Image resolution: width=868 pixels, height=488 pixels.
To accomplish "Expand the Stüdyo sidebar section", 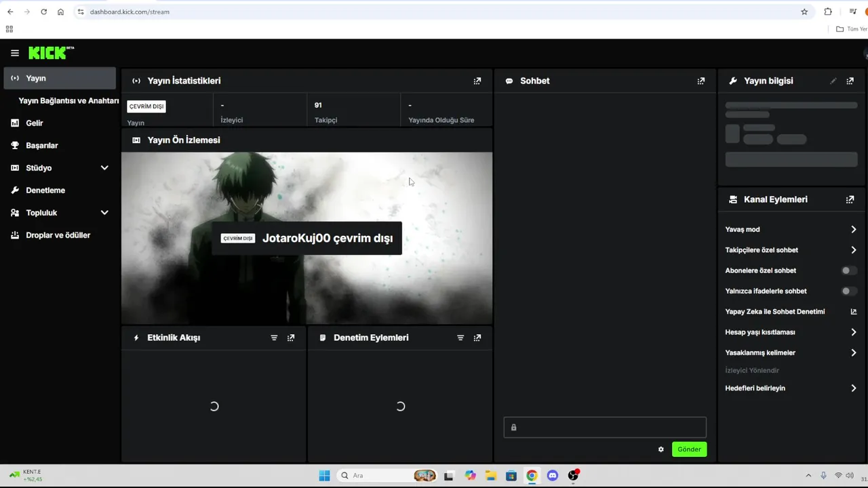I will [x=104, y=168].
